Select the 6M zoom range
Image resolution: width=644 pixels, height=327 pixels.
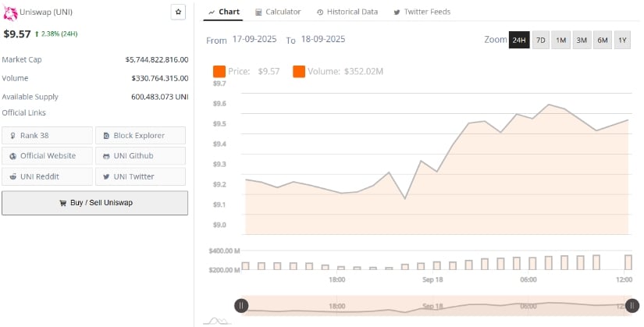click(603, 40)
